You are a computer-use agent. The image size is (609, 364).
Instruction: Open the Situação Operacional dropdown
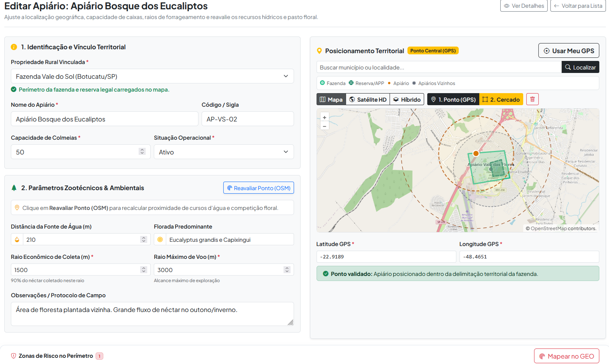(x=224, y=152)
